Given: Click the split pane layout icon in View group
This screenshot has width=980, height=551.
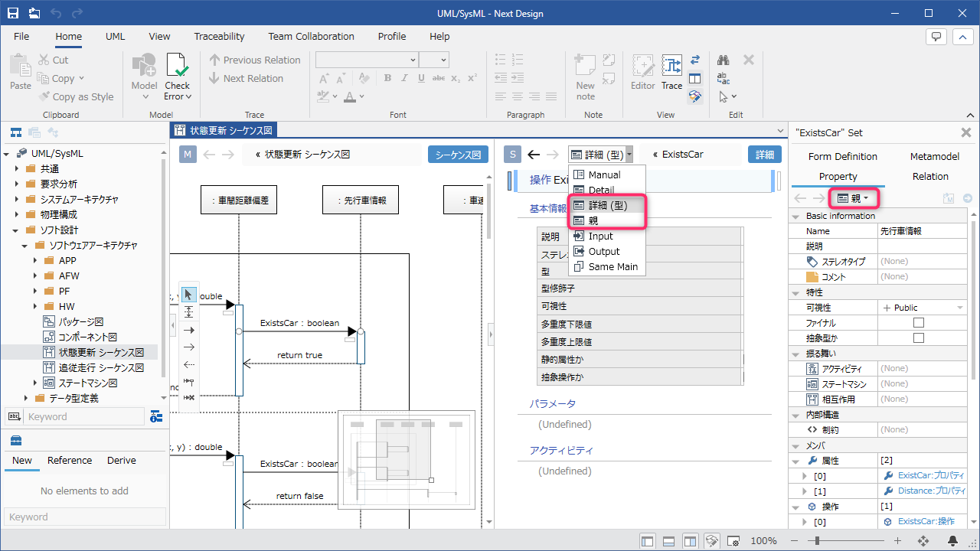Looking at the screenshot, I should [695, 78].
